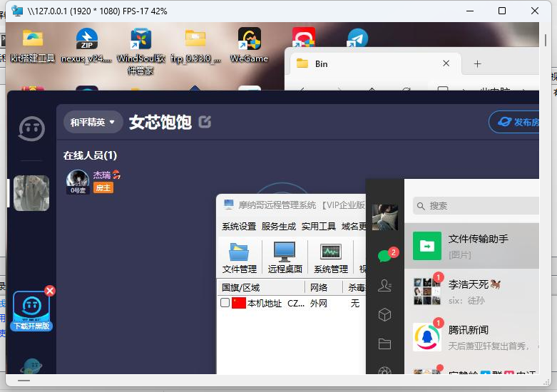This screenshot has width=557, height=392.
Task: Click the 外网 network cell
Action: pyautogui.click(x=319, y=303)
